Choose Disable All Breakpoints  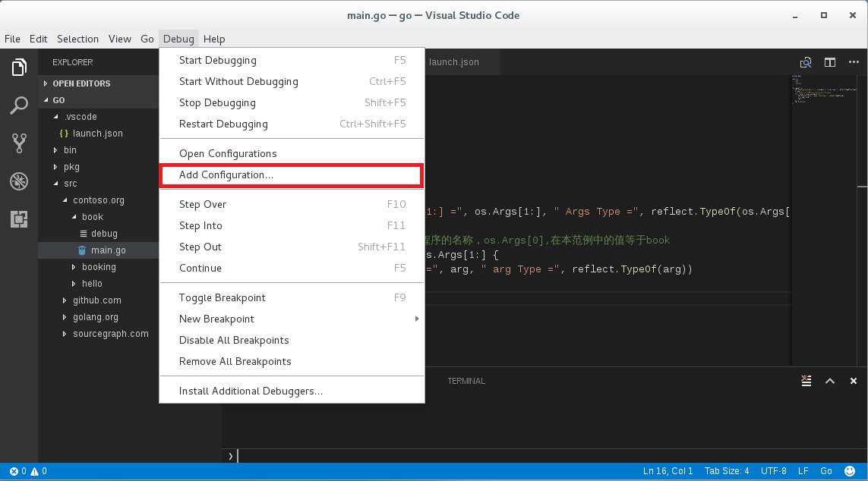point(292,340)
